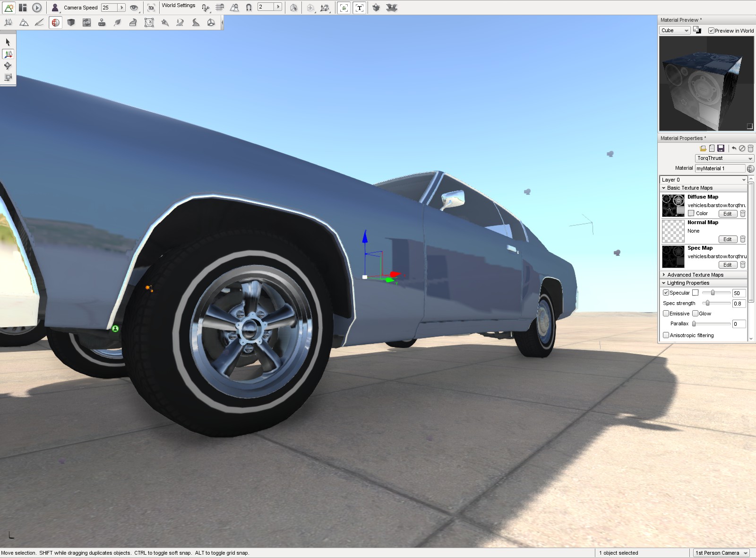This screenshot has width=756, height=558.
Task: Open the TorqThrust material target dropdown
Action: tap(724, 158)
